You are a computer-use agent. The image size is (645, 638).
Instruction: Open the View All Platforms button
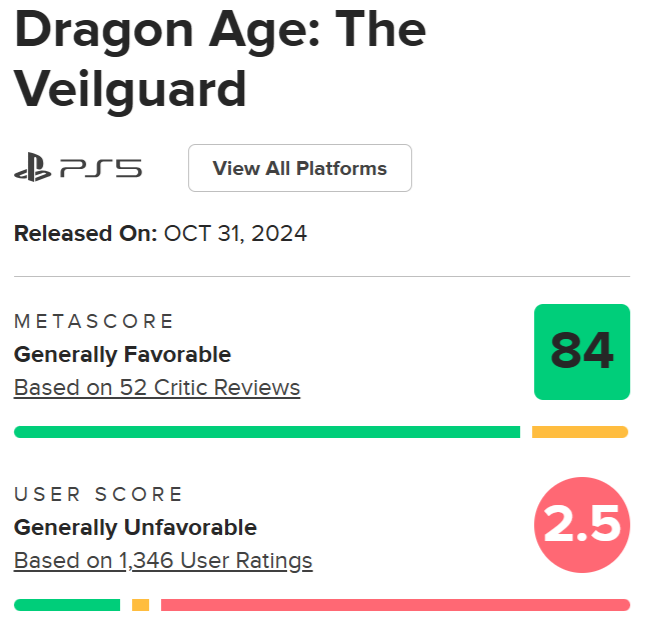pyautogui.click(x=299, y=168)
